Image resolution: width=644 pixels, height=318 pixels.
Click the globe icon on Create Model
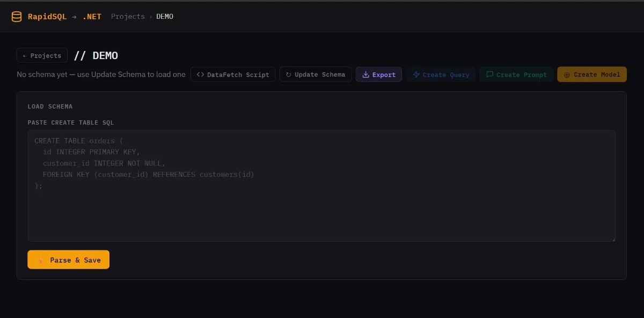pyautogui.click(x=567, y=75)
